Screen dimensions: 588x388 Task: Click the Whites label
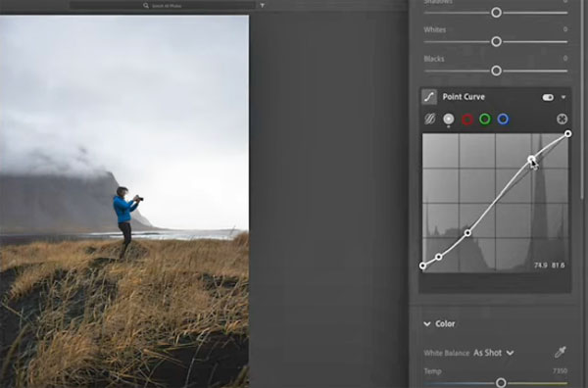[x=434, y=29]
